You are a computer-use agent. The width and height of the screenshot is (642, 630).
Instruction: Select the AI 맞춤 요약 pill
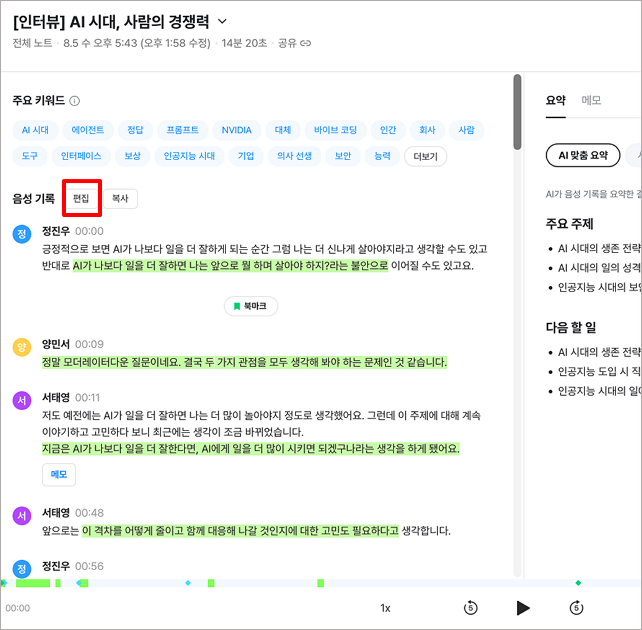click(583, 155)
